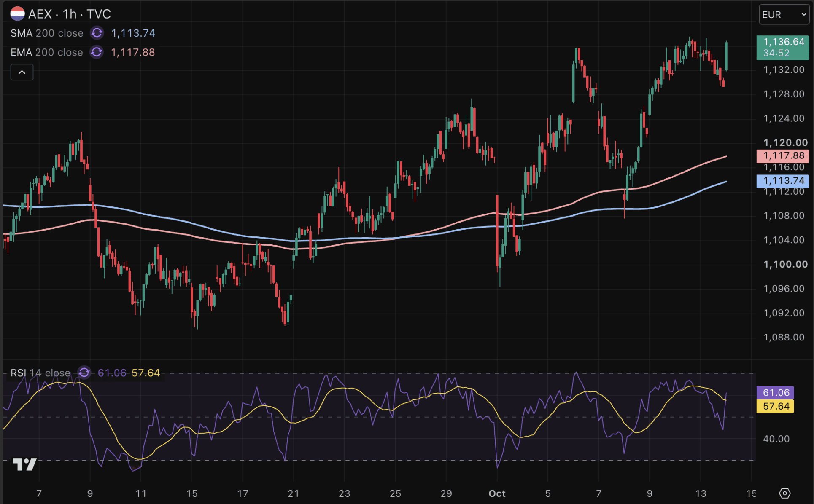This screenshot has height=504, width=814.
Task: Open the EUR currency dropdown
Action: coord(784,14)
